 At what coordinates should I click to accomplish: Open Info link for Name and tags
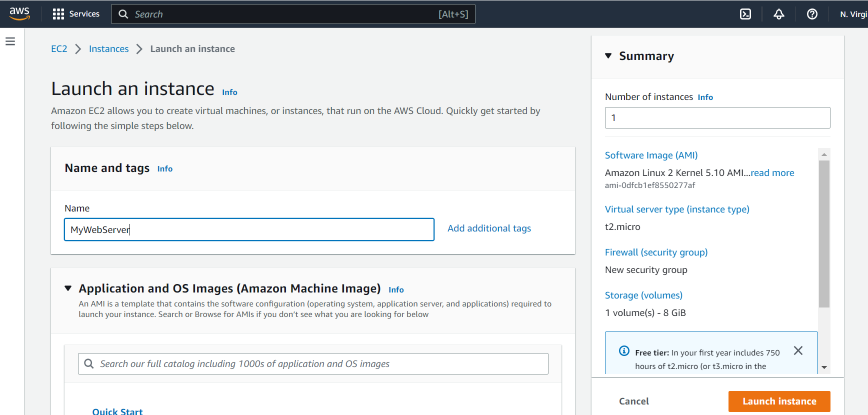(165, 169)
